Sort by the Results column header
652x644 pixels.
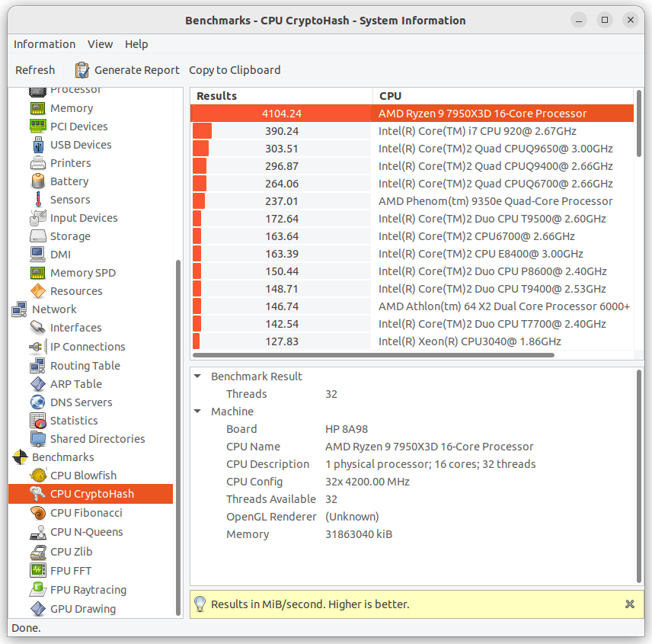(281, 96)
